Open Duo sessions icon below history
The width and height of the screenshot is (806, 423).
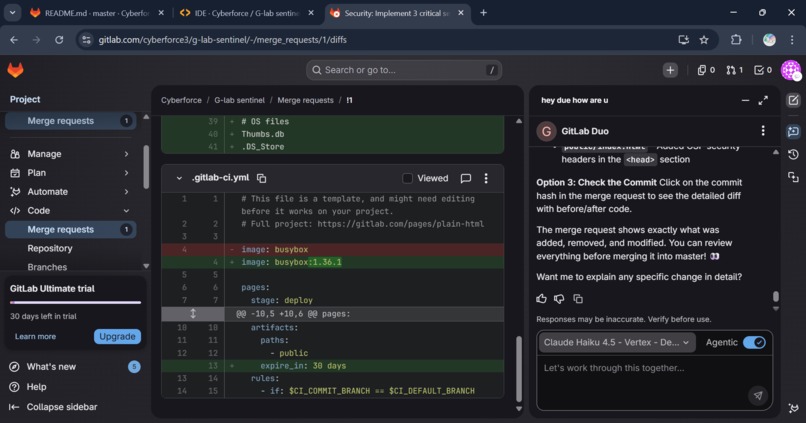click(793, 177)
